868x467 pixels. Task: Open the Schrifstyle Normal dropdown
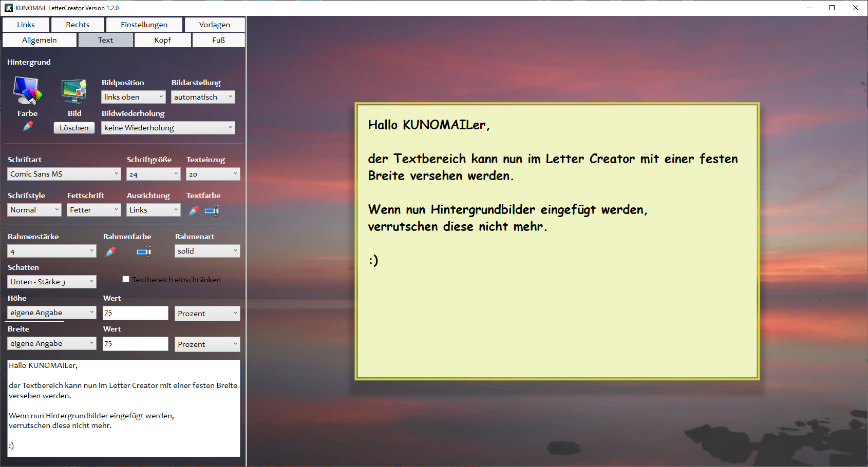click(34, 210)
